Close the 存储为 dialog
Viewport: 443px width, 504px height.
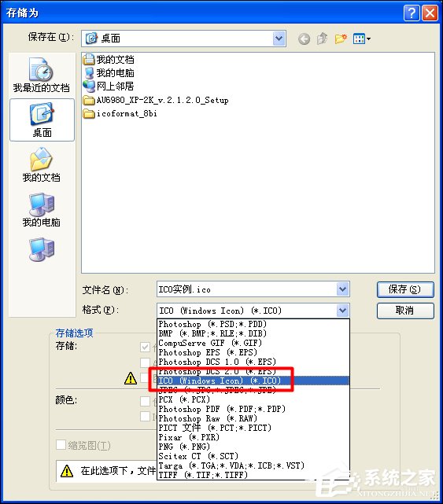coord(430,13)
